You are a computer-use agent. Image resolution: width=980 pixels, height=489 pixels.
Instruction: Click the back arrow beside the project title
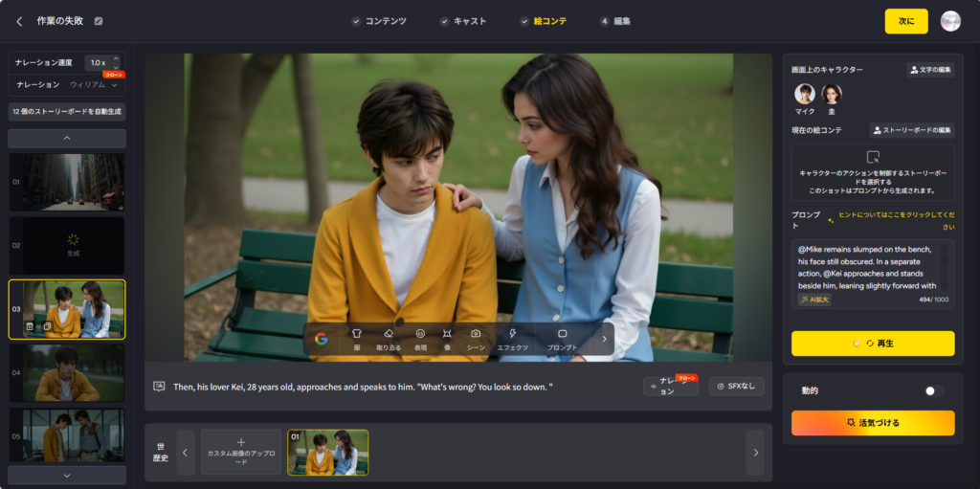[19, 21]
